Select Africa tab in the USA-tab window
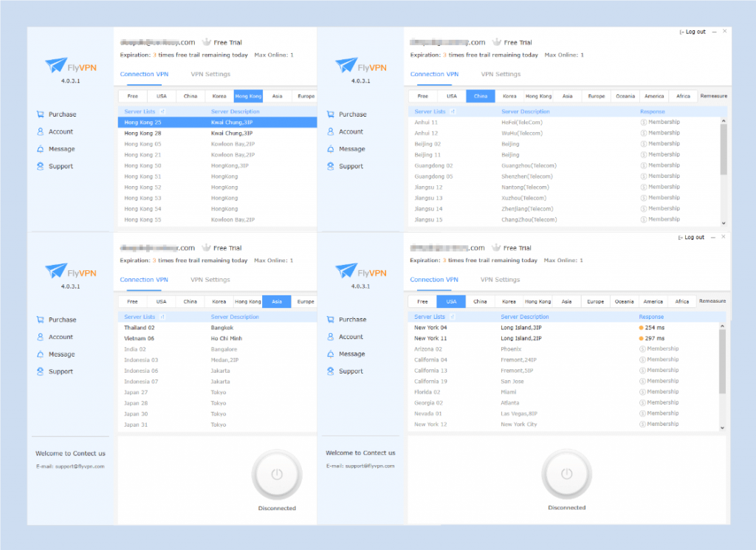This screenshot has width=756, height=550. click(681, 301)
